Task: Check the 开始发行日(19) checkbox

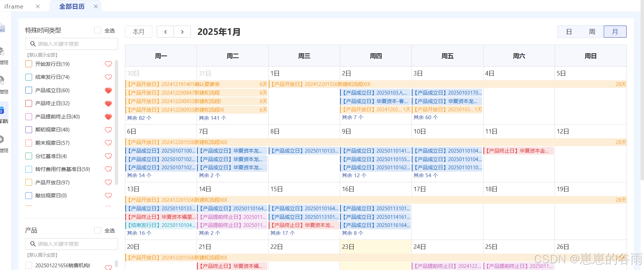Action: coord(29,64)
